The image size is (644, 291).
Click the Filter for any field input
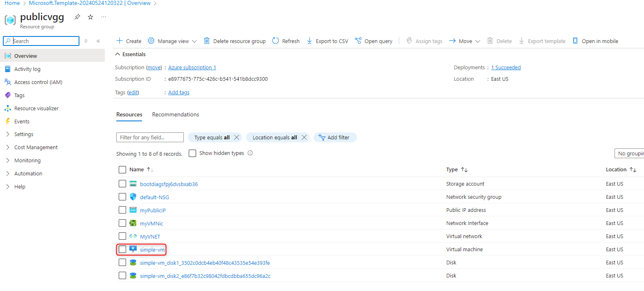click(150, 137)
